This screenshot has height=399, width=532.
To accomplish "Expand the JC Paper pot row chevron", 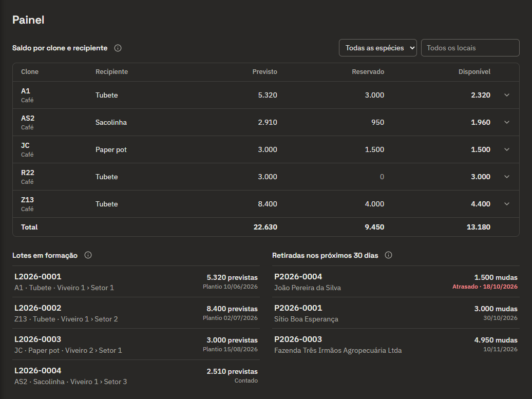I will 506,149.
